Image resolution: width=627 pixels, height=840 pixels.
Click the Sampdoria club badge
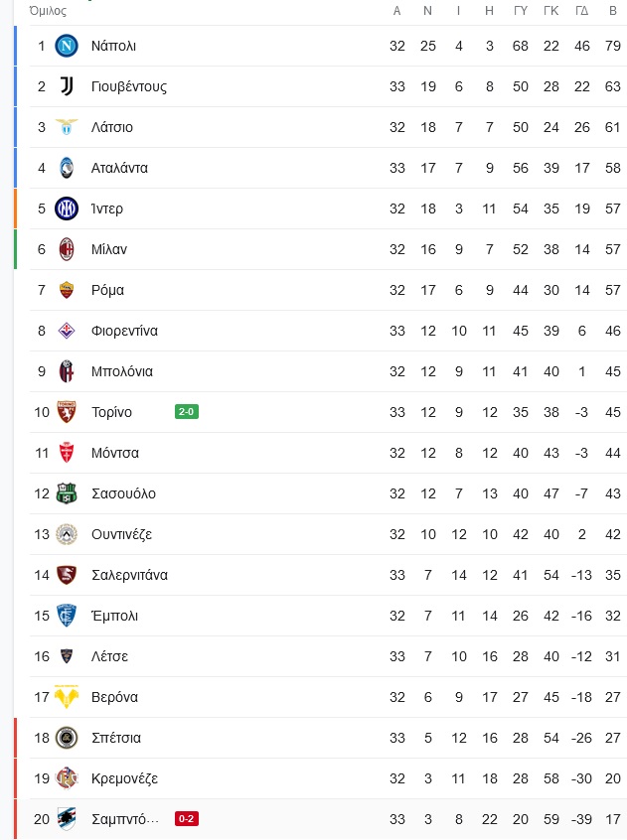pos(67,819)
